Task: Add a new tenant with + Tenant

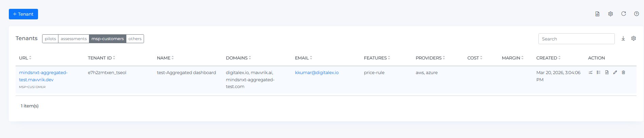Action: pyautogui.click(x=23, y=14)
